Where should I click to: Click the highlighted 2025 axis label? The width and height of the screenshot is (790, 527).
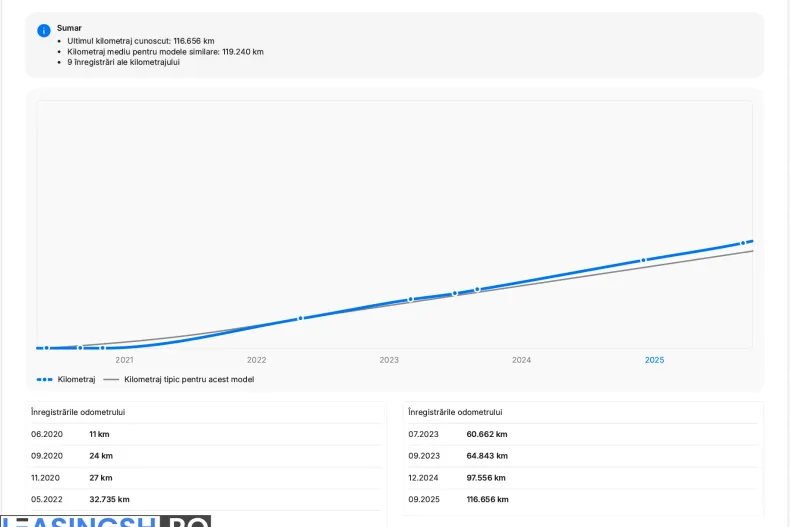654,360
